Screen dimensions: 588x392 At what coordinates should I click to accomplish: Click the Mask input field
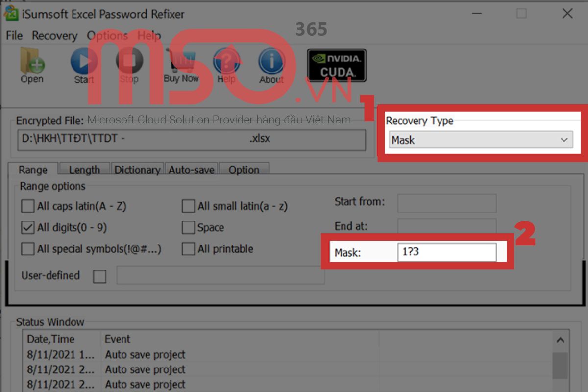point(447,252)
